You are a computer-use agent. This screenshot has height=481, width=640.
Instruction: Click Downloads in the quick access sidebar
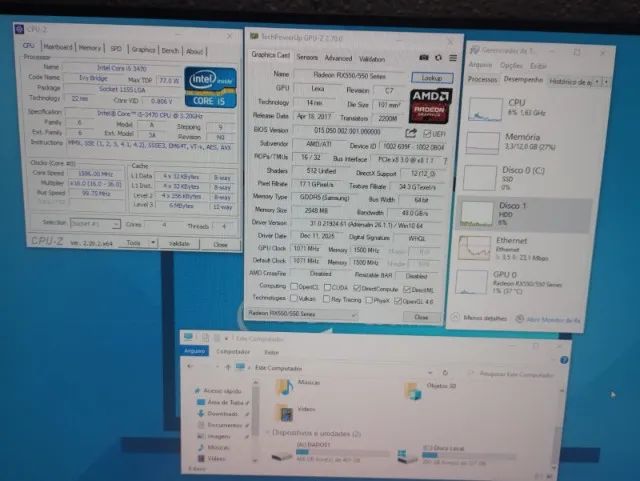click(x=222, y=414)
